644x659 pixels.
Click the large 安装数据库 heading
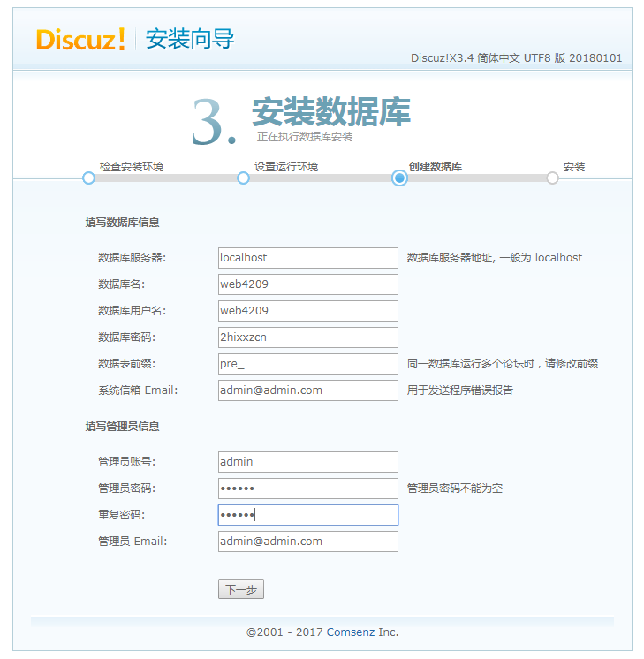click(331, 112)
